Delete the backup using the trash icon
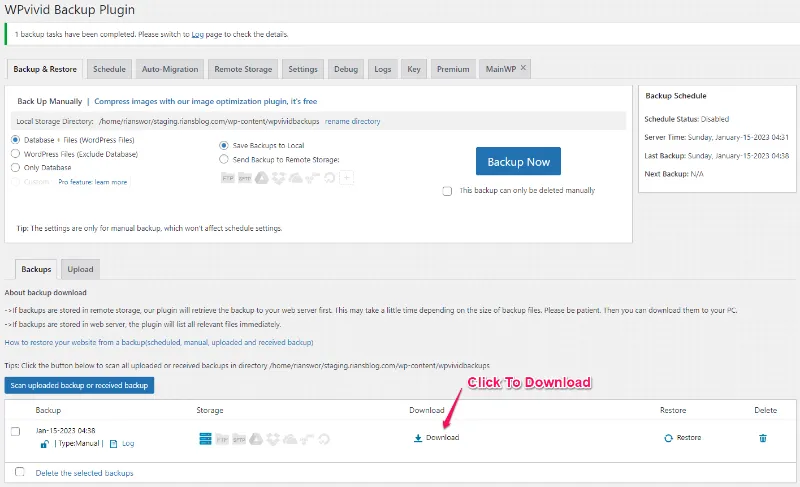800x487 pixels. click(x=763, y=438)
